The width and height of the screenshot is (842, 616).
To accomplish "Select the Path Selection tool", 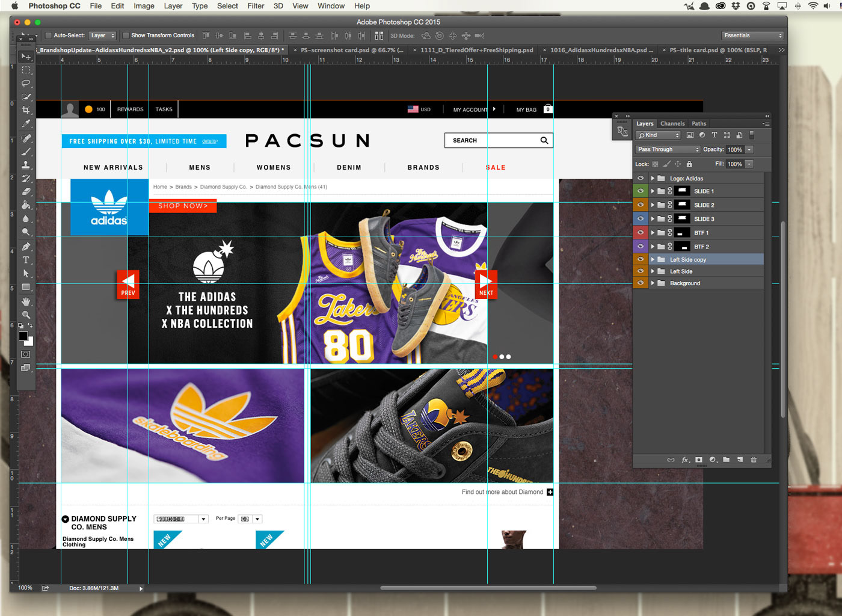I will click(26, 274).
